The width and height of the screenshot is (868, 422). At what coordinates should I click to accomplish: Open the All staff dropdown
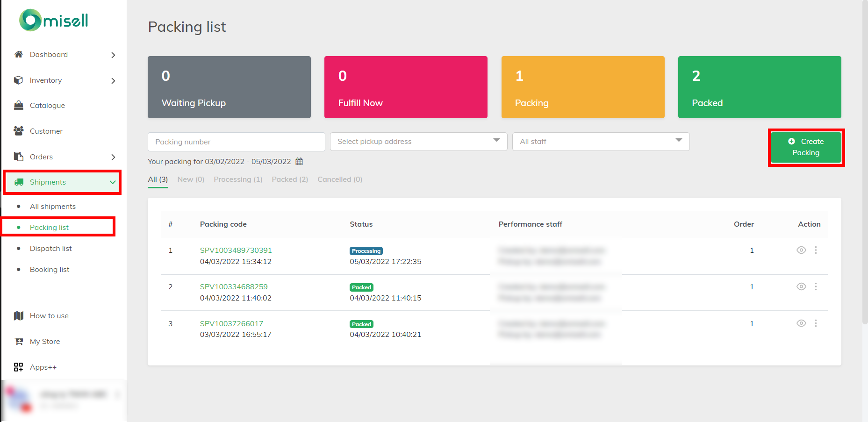601,142
